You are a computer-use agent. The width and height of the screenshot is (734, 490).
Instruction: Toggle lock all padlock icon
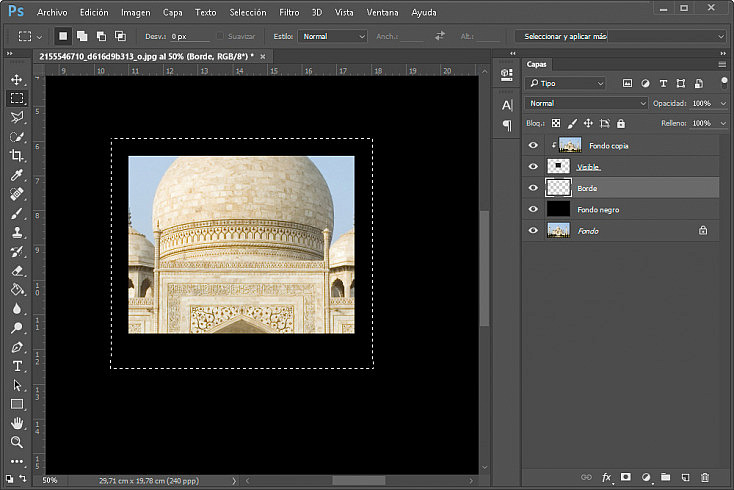click(621, 123)
